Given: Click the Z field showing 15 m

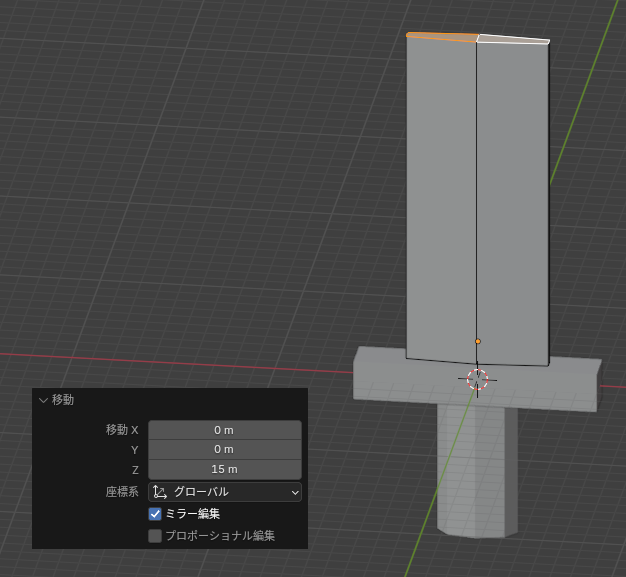Looking at the screenshot, I should 224,469.
